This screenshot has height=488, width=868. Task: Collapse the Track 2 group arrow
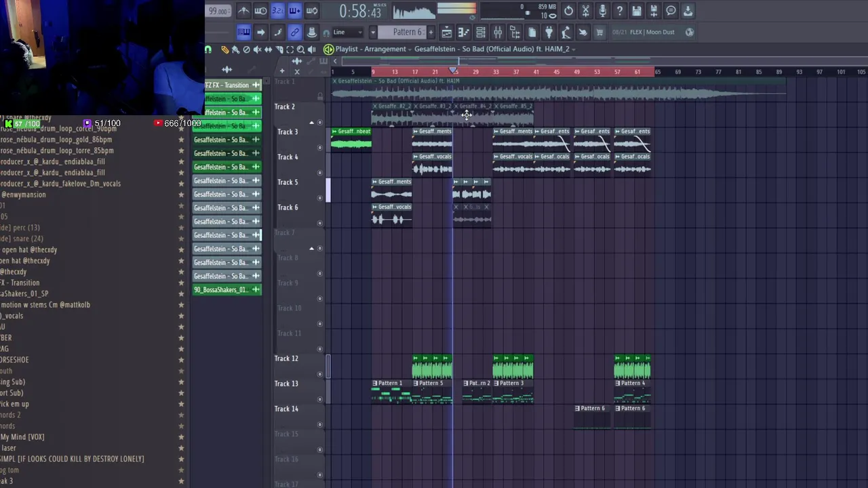(312, 123)
